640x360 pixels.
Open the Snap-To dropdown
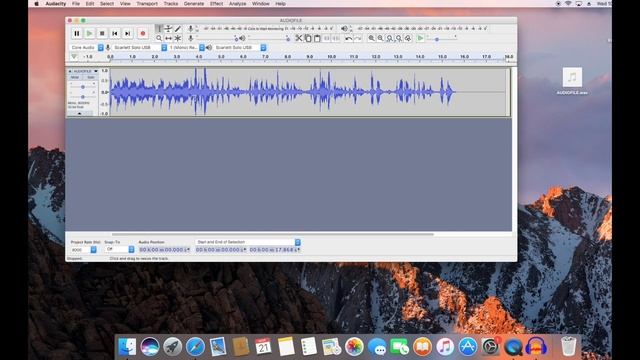[x=119, y=249]
